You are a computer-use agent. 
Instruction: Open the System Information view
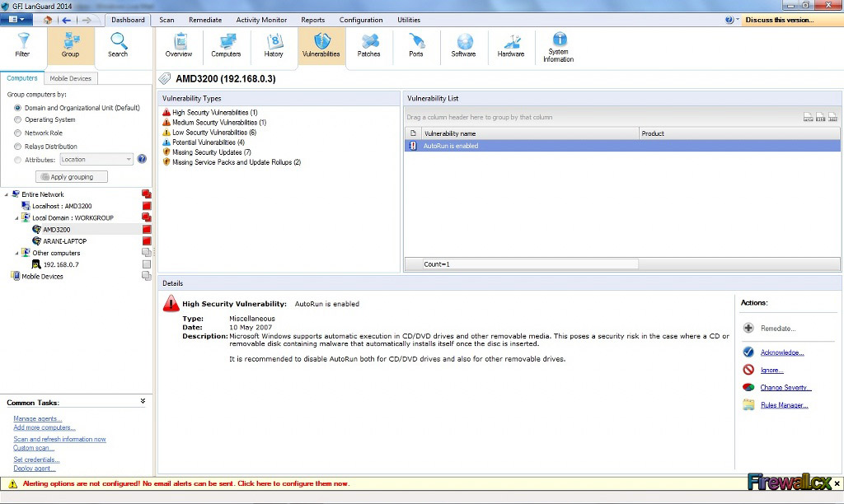coord(558,47)
